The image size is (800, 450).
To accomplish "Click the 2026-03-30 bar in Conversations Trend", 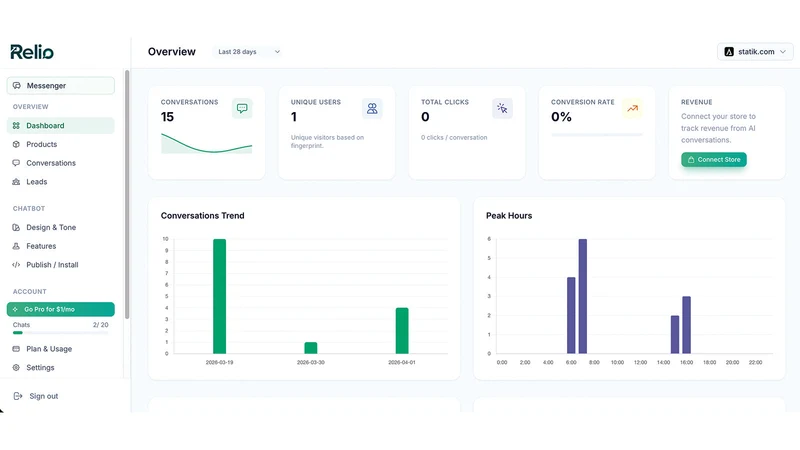I will (x=311, y=348).
